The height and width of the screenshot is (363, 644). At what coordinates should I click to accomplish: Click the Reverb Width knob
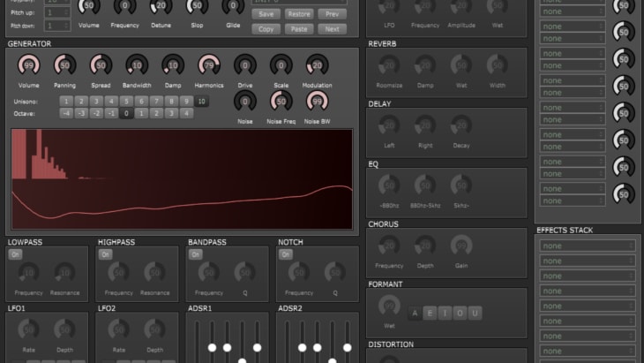[498, 65]
